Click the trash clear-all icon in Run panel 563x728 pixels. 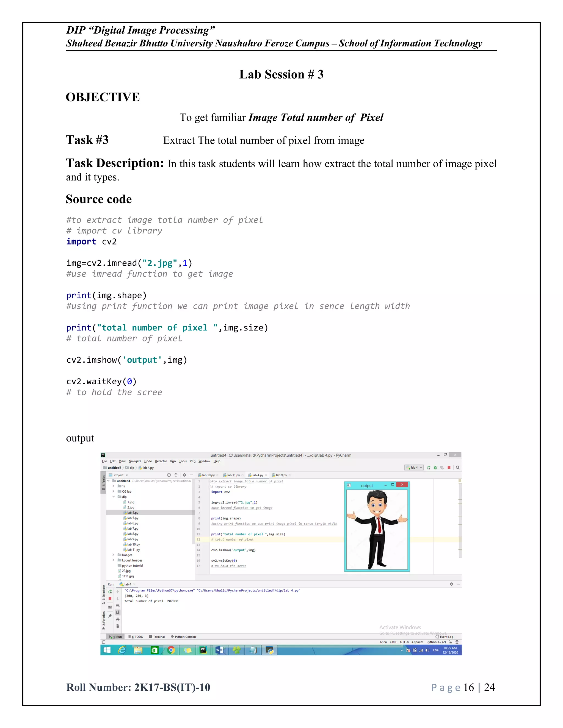(x=117, y=626)
